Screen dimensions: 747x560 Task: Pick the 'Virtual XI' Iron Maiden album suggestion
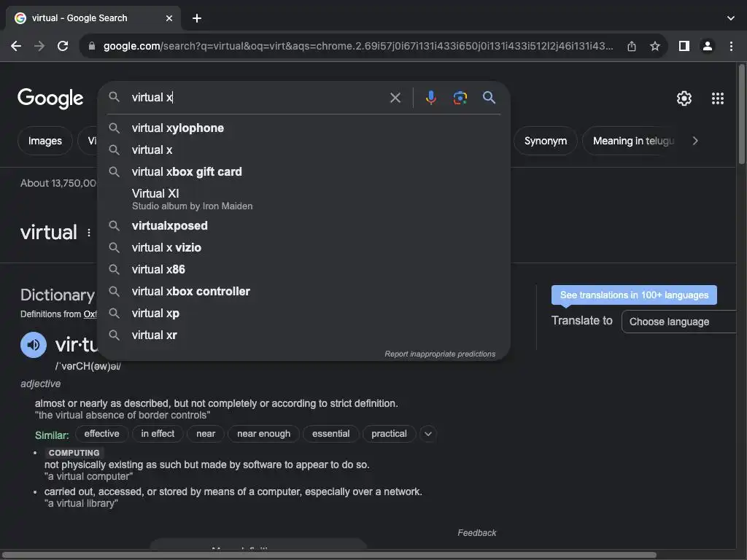[304, 198]
